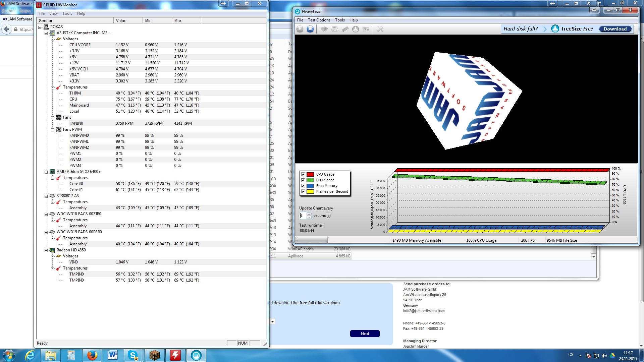Uncheck the CPU Usage legend checkbox
This screenshot has width=644, height=362.
[303, 174]
